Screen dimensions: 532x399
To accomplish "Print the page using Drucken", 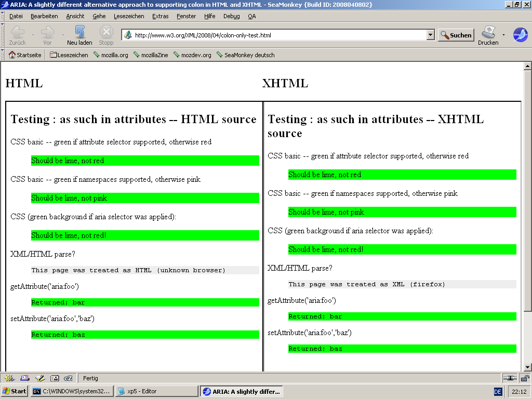I will click(488, 35).
